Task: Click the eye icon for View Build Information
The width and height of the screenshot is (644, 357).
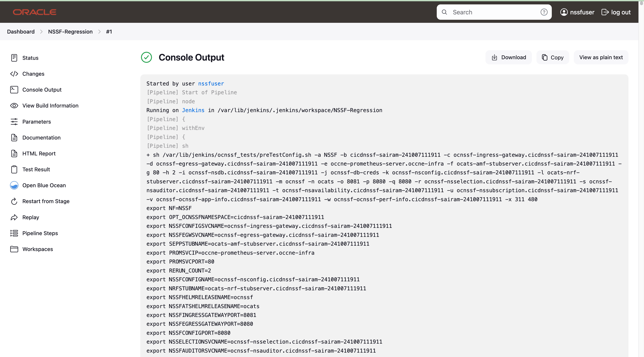Action: (x=14, y=106)
